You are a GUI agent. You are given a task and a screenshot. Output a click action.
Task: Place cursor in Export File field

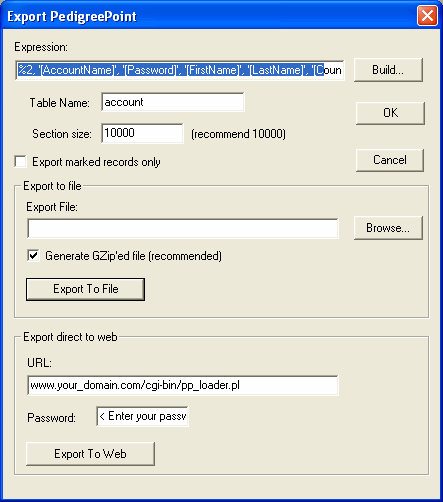point(183,228)
